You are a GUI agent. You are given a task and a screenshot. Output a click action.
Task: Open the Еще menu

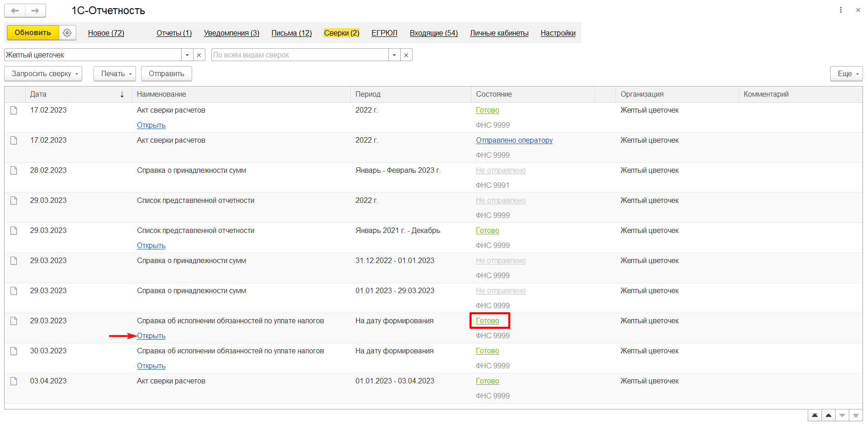tap(846, 74)
